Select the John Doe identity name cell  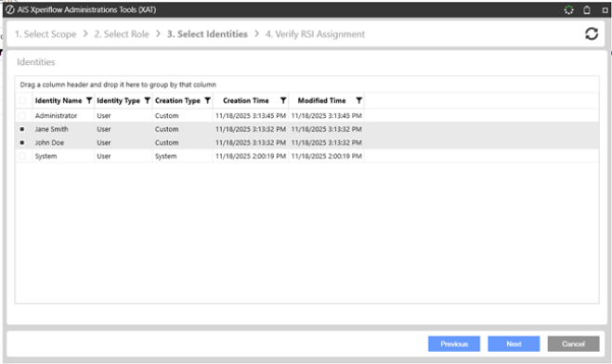pos(49,143)
